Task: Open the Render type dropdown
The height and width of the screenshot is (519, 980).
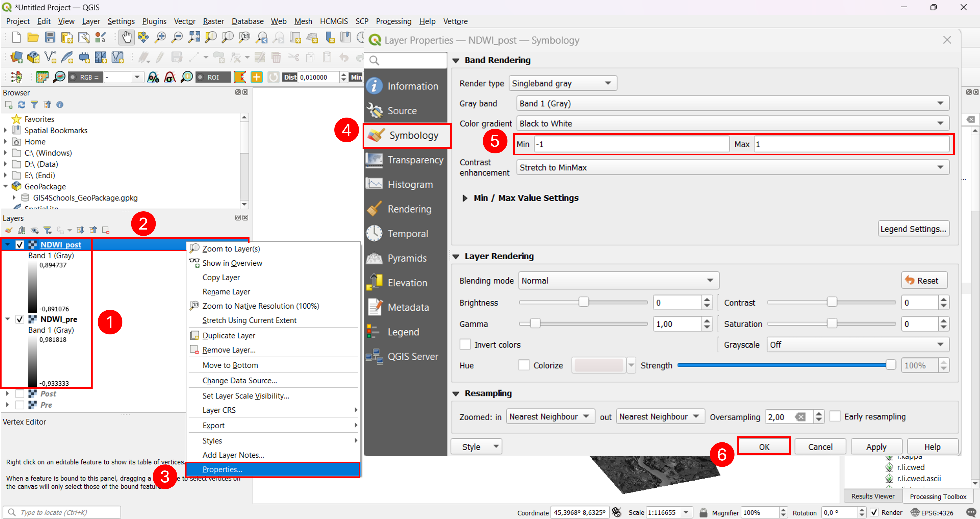Action: tap(562, 83)
